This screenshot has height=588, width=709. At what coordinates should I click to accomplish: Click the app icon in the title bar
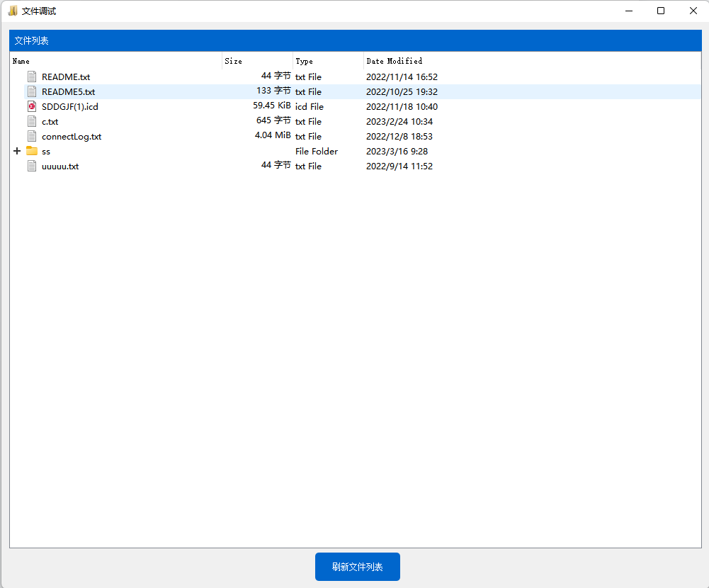(13, 11)
